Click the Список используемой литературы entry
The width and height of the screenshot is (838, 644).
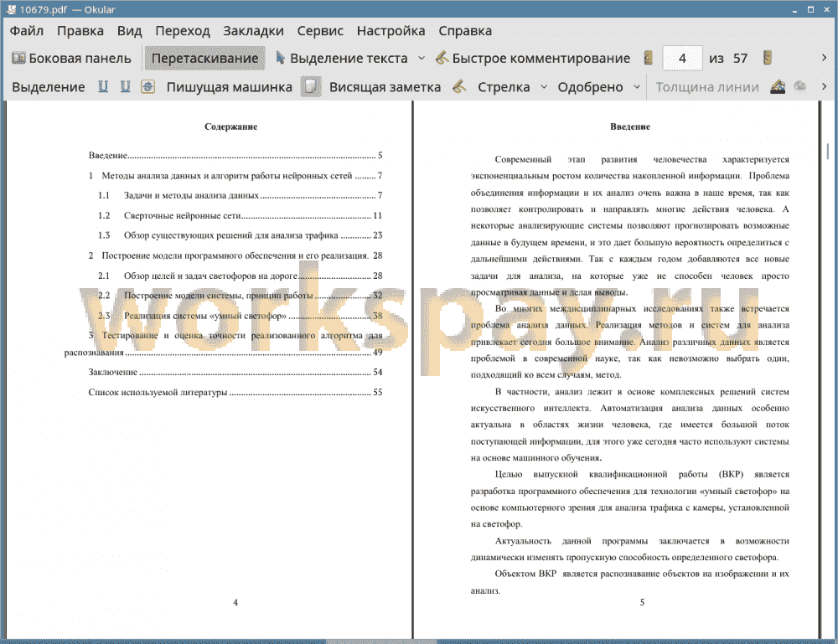tap(235, 393)
